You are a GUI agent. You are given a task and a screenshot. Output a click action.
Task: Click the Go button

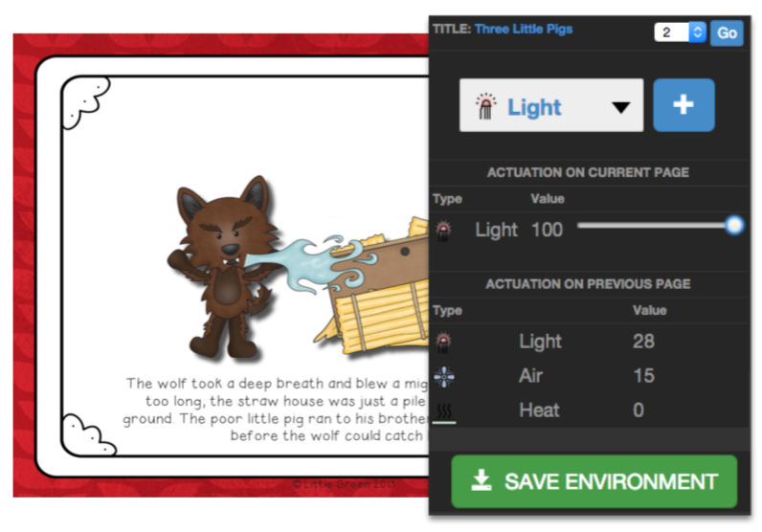pyautogui.click(x=727, y=33)
